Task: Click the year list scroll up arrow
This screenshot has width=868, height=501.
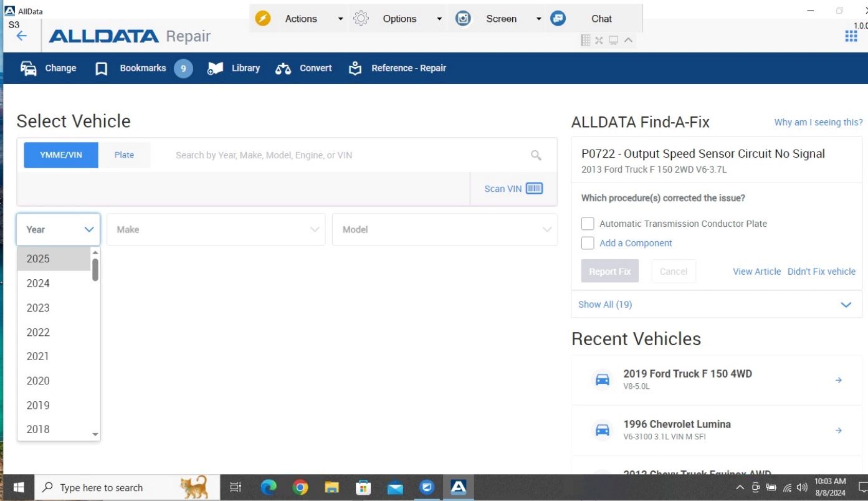Action: (x=95, y=252)
